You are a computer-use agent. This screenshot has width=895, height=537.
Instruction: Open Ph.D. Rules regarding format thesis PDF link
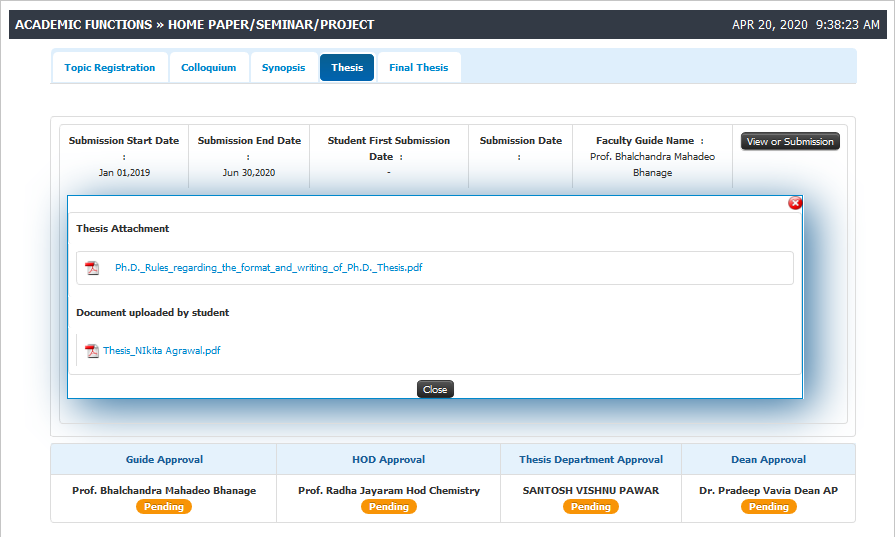pos(268,268)
